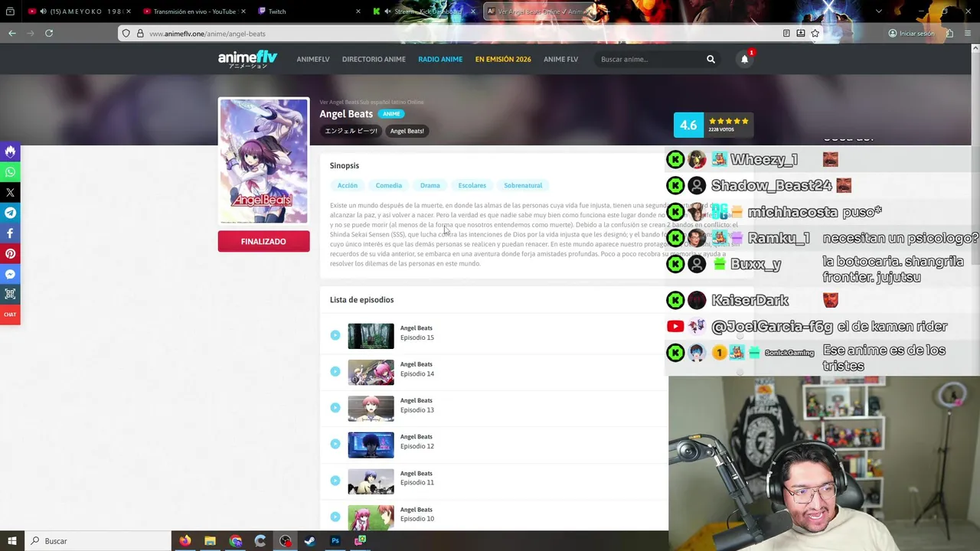Open DIRECTORIO ANIME in the navbar
The height and width of the screenshot is (551, 980).
point(374,59)
